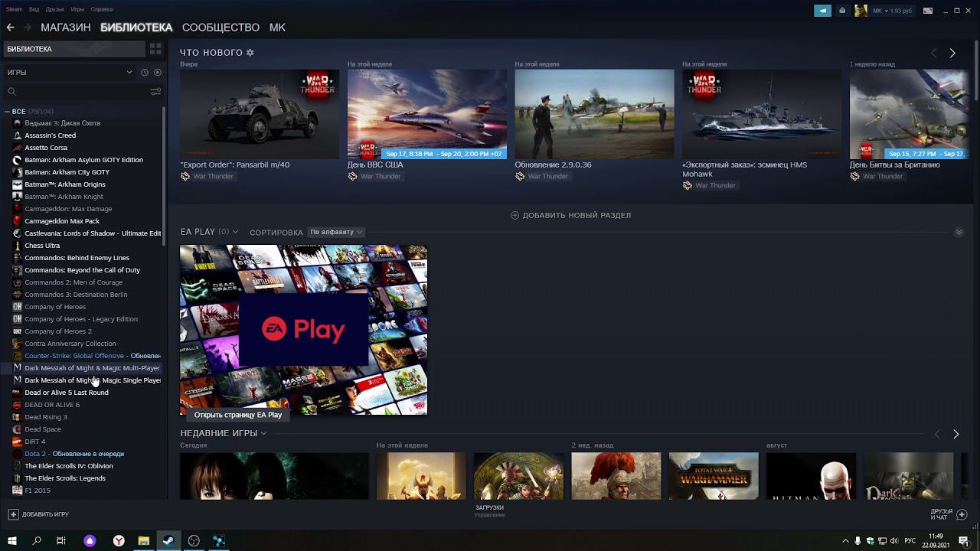Image resolution: width=980 pixels, height=551 pixels.
Task: Go to the СООБЩЕСТВО tab
Action: 220,28
